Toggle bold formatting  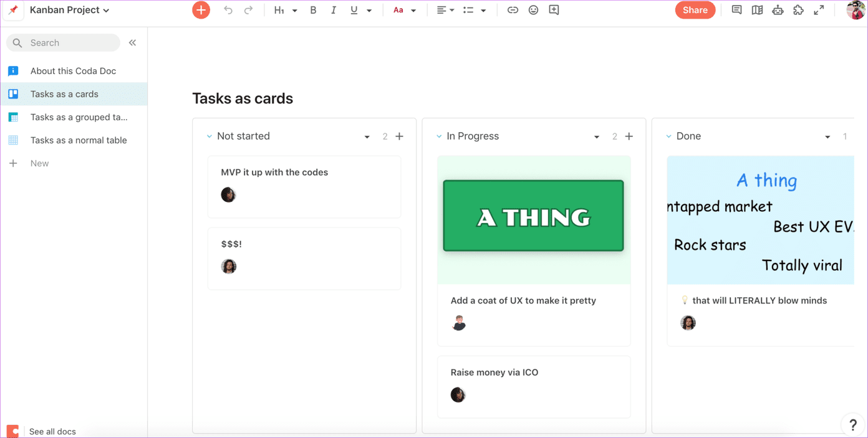313,10
